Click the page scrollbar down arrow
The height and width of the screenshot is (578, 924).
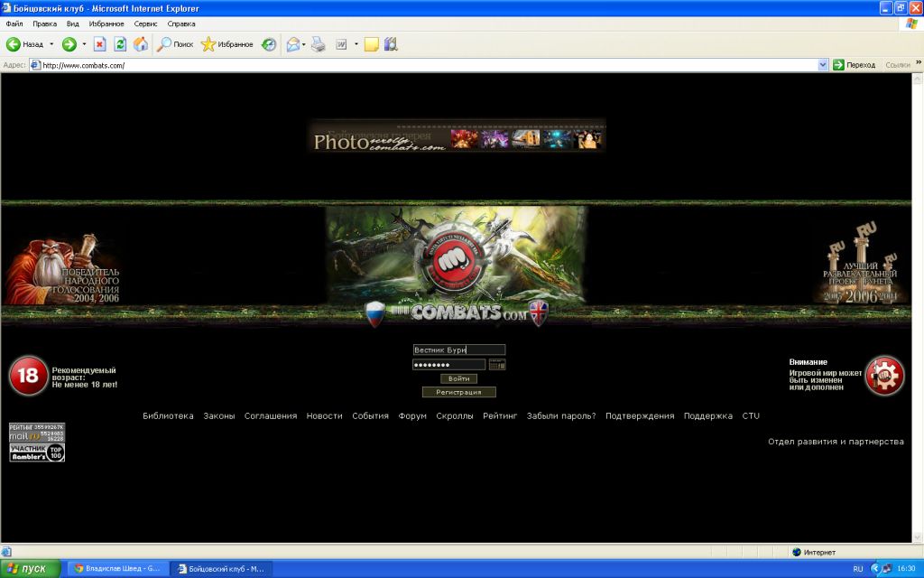[917, 537]
